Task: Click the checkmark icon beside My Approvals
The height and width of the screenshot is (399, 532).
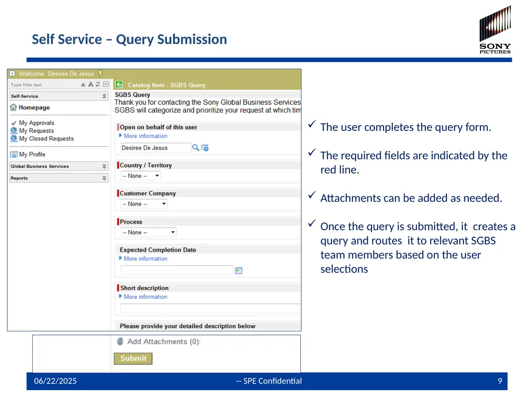Action: (14, 123)
